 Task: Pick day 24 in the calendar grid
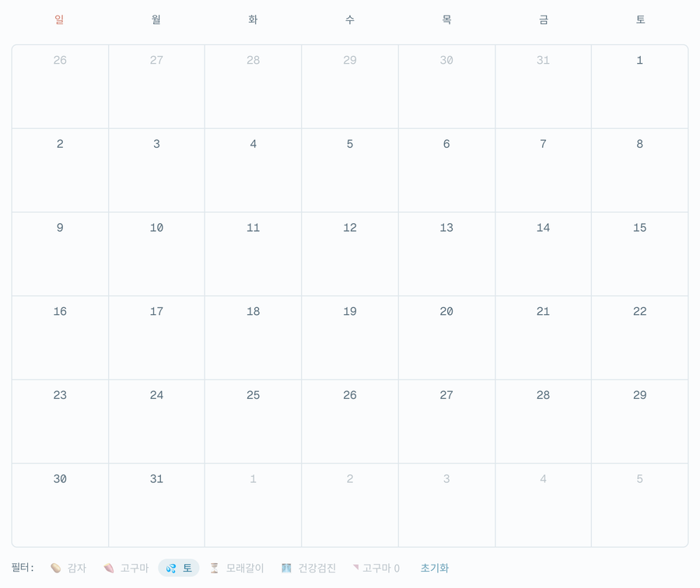pyautogui.click(x=156, y=422)
